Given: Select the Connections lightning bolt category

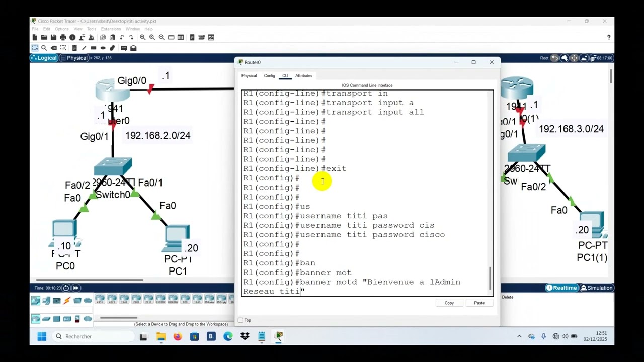Looking at the screenshot, I should click(x=67, y=301).
